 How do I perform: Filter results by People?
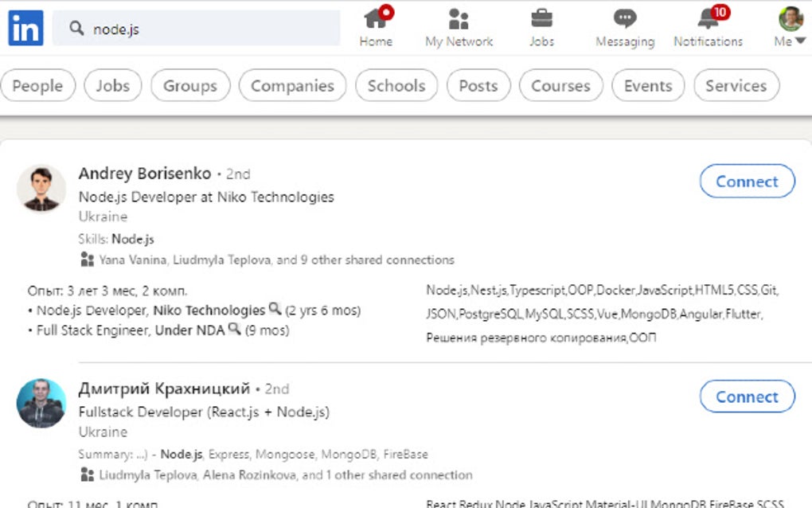coord(37,86)
